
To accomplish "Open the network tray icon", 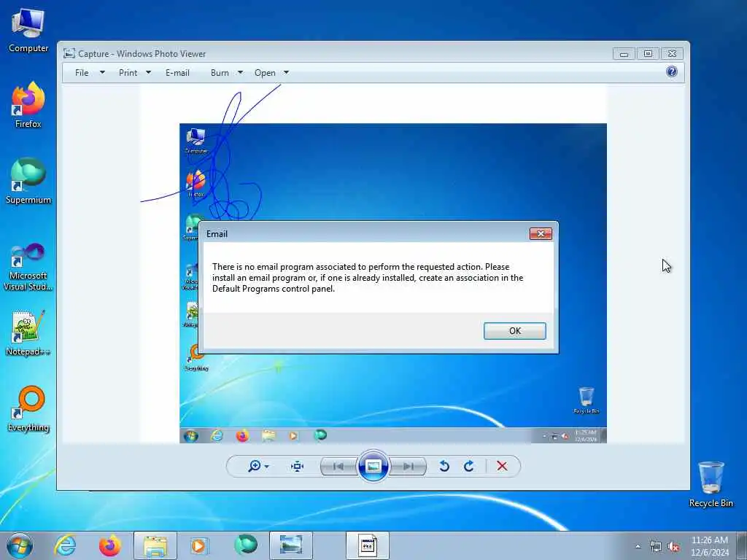I will [x=656, y=547].
